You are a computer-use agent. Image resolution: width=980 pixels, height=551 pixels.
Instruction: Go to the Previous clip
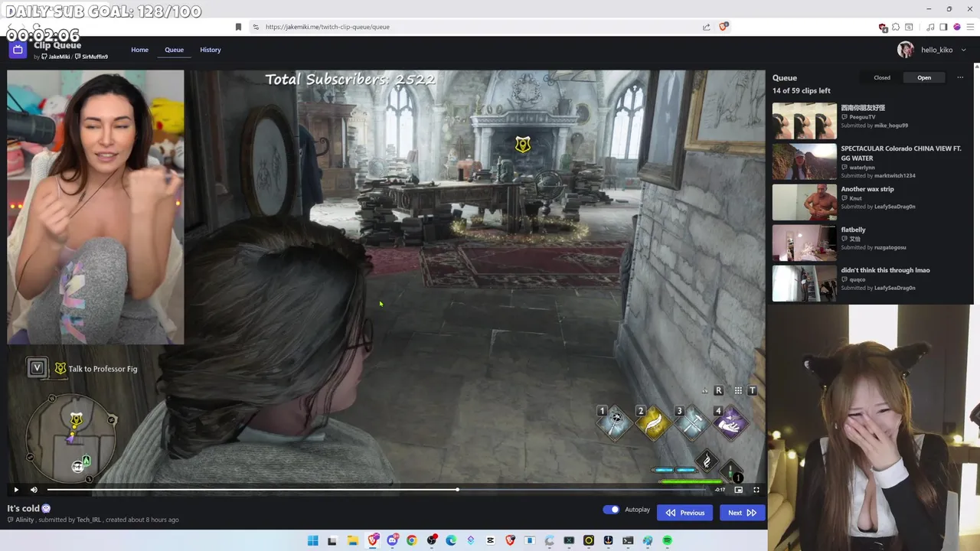pyautogui.click(x=684, y=513)
